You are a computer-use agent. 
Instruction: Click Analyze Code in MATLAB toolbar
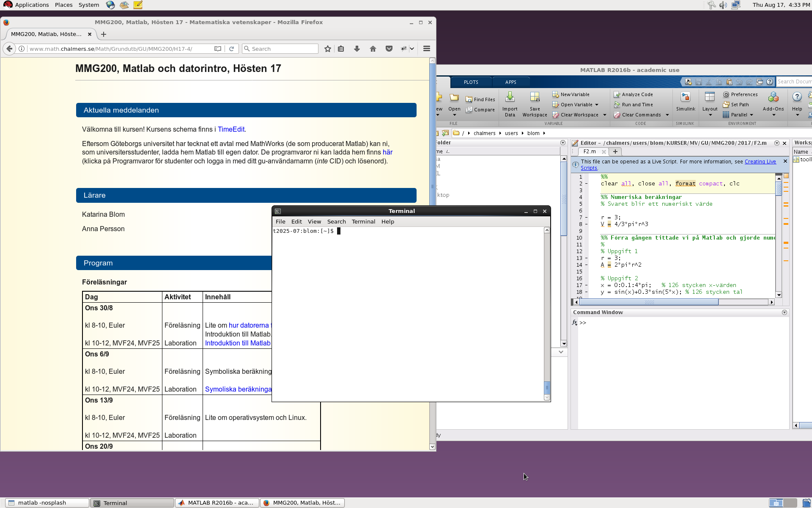click(633, 94)
